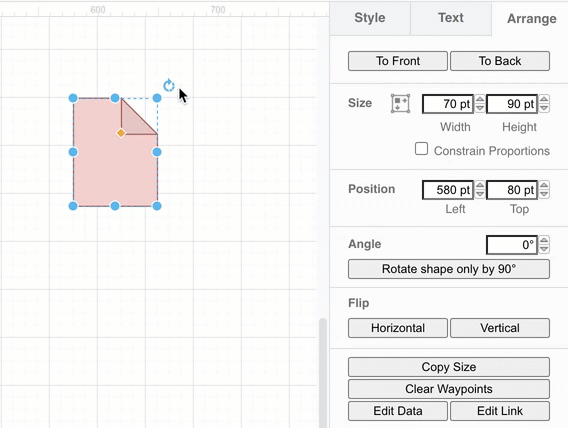Screen dimensions: 568x428
Task: Click the left-middle resize handle of the shape
Action: point(73,152)
